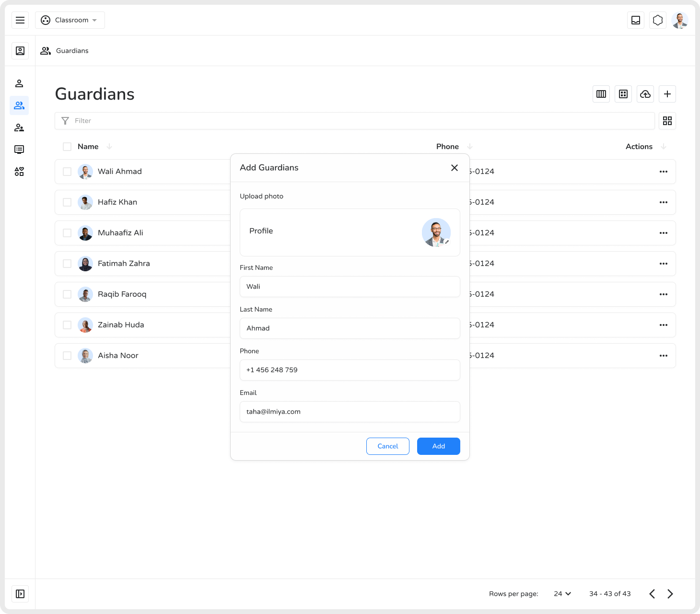Tick the checkbox for Aisha Noor
Image resolution: width=700 pixels, height=614 pixels.
(67, 356)
